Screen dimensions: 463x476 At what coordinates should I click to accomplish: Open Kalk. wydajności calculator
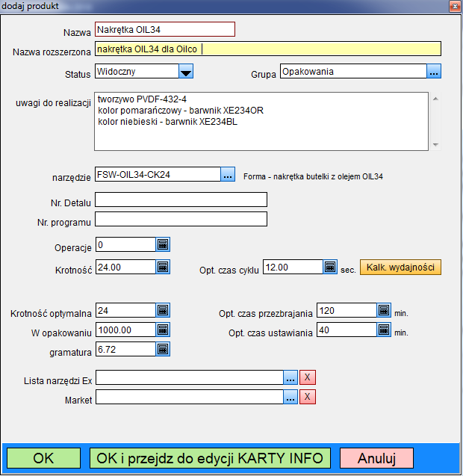[x=400, y=268]
